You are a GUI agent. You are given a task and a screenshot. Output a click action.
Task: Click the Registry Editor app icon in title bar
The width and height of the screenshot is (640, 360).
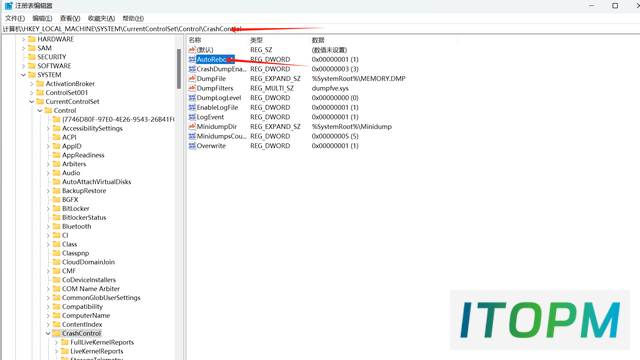(x=9, y=6)
